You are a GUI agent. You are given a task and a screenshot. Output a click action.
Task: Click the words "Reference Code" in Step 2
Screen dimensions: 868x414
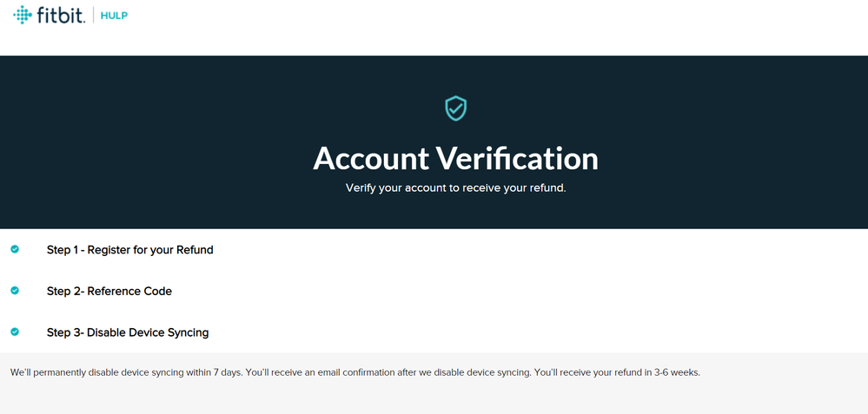pos(129,292)
